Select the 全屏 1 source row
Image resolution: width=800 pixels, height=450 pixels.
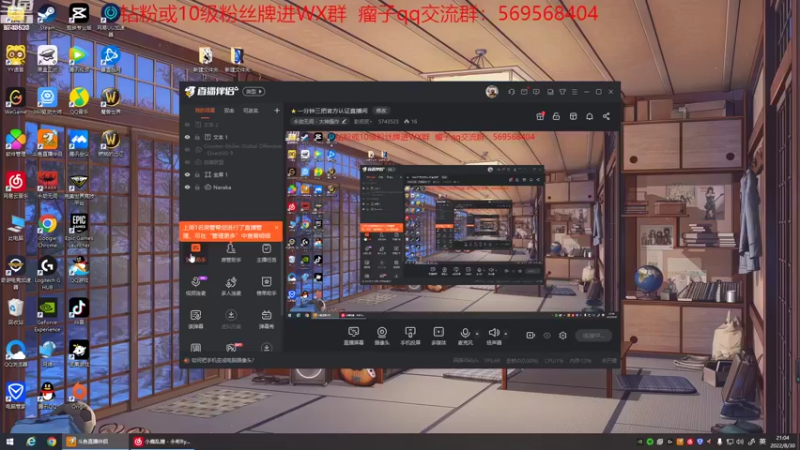point(232,174)
